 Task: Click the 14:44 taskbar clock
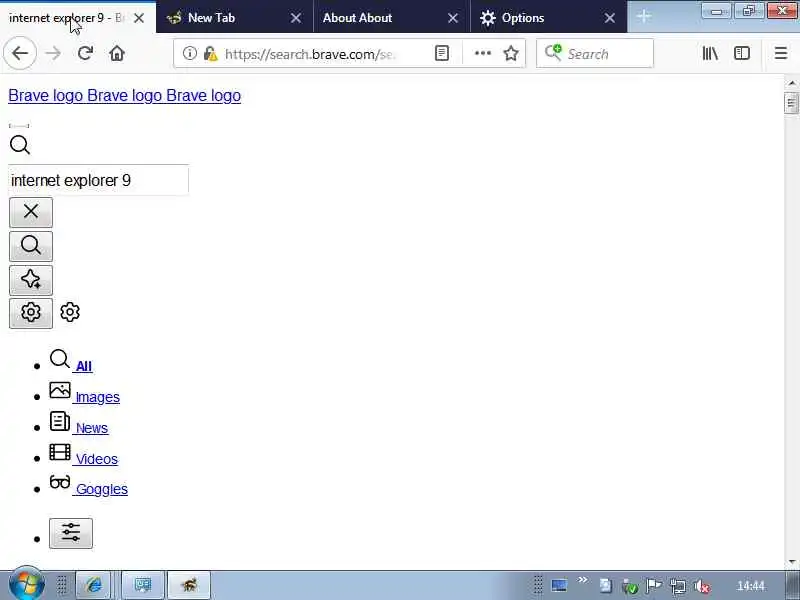tap(751, 586)
